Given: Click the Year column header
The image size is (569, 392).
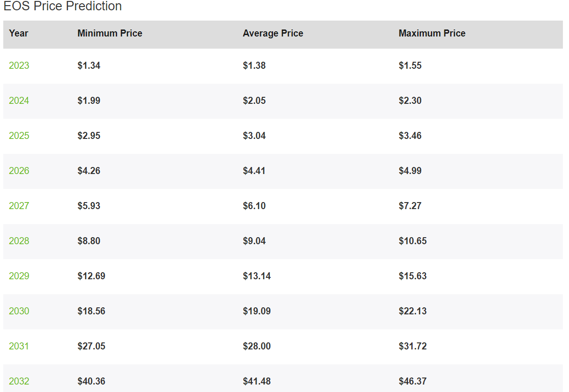Looking at the screenshot, I should pyautogui.click(x=19, y=33).
